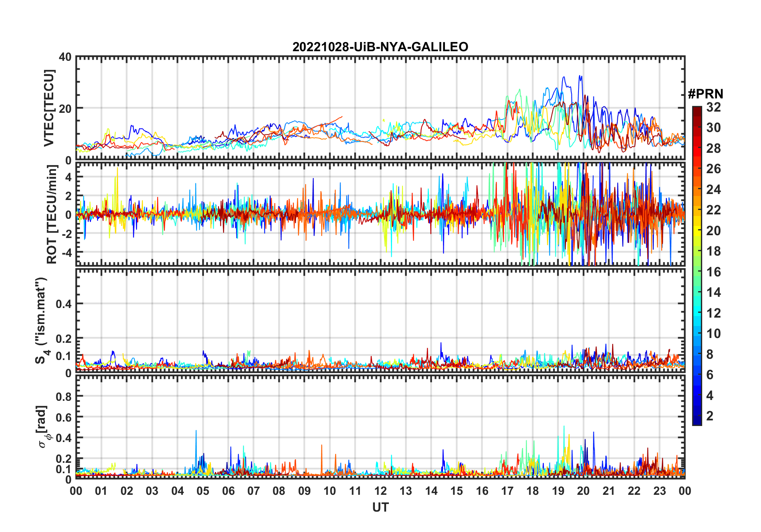Viewport: 761px width, 532px height.
Task: Click the 07 hour tick on UT axis
Action: (254, 491)
